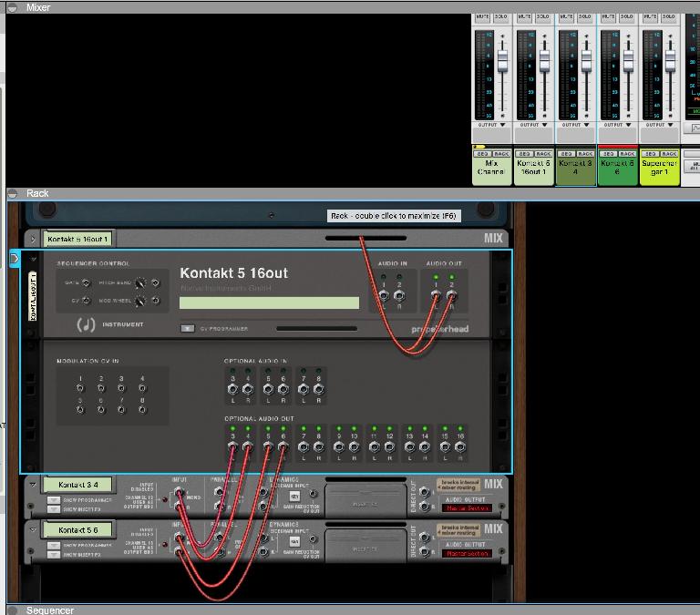Click the Mix Channel level fader
Image resolution: width=700 pixels, height=615 pixels.
[x=503, y=61]
